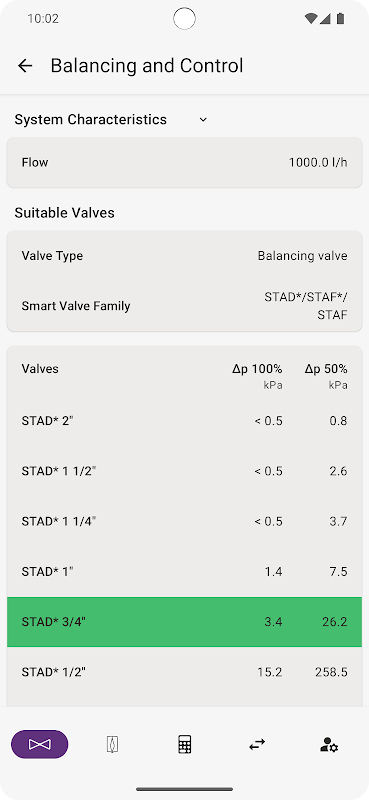This screenshot has width=369, height=800.
Task: Change the Valve Type selection
Action: coord(184,256)
